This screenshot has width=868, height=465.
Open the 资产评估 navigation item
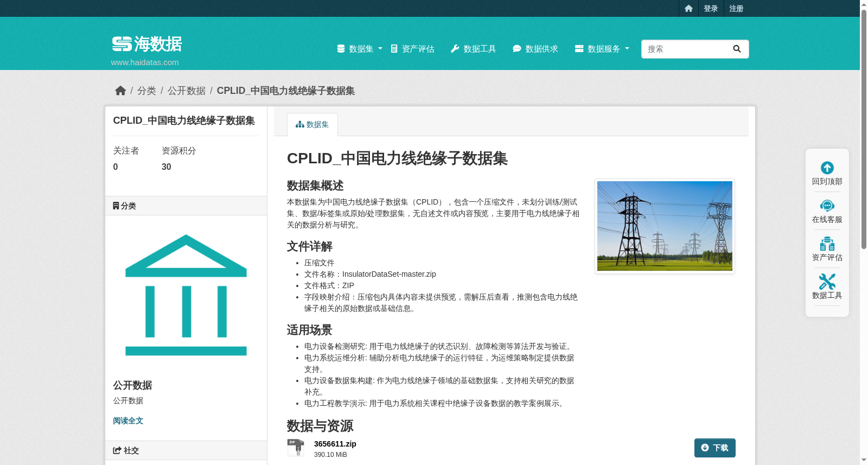point(412,49)
